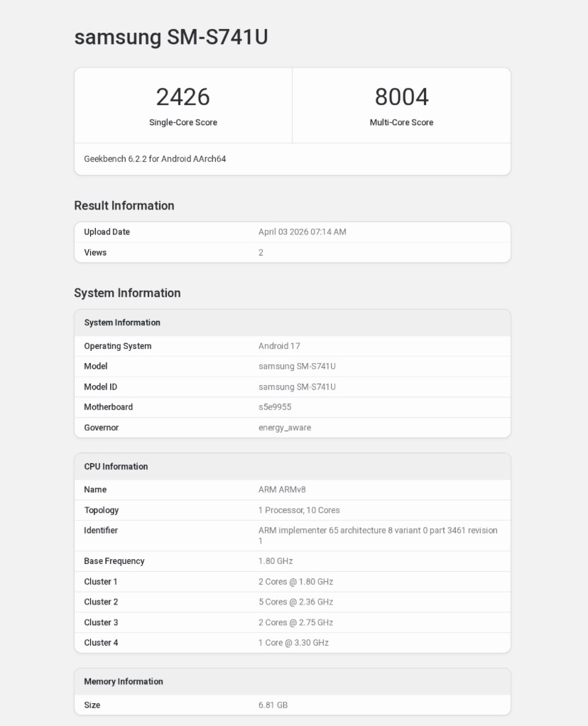Click the CPU Information table header
This screenshot has height=726, width=588.
point(116,467)
